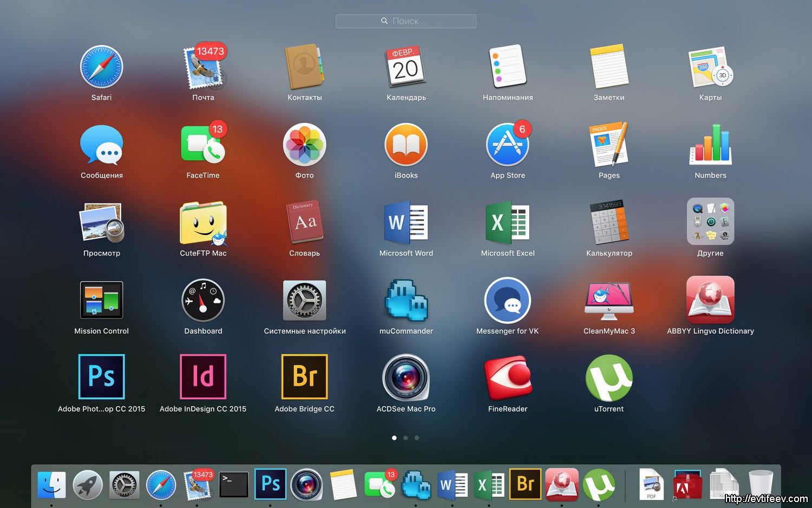Viewport: 812px width, 508px height.
Task: Open uTorrent from Launchpad grid
Action: pos(609,377)
